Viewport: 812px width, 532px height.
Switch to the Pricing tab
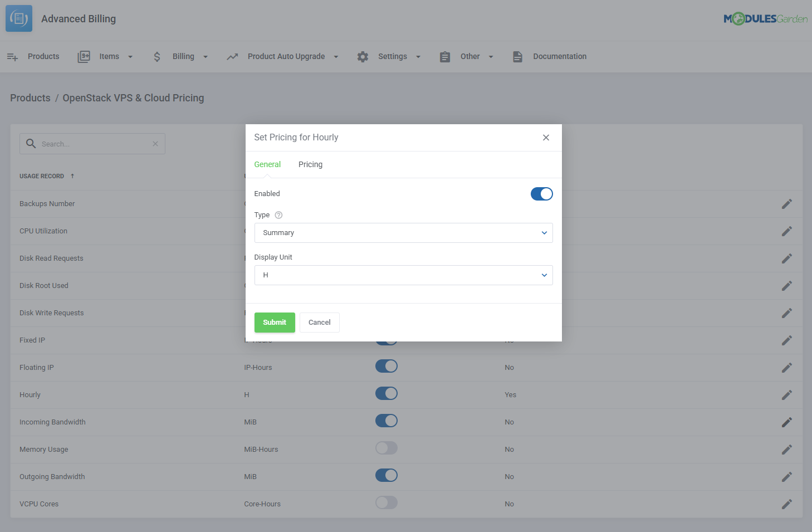tap(310, 164)
